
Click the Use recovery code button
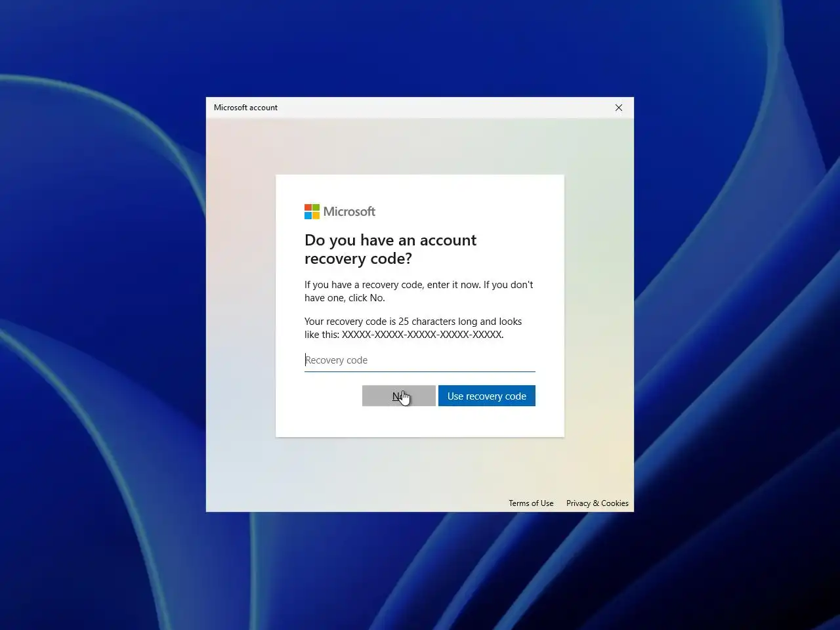click(487, 396)
